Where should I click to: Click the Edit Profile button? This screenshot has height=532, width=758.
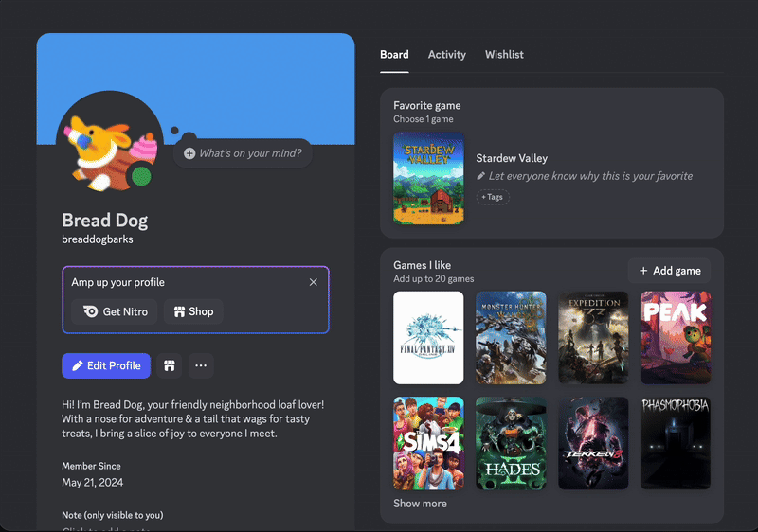click(106, 365)
